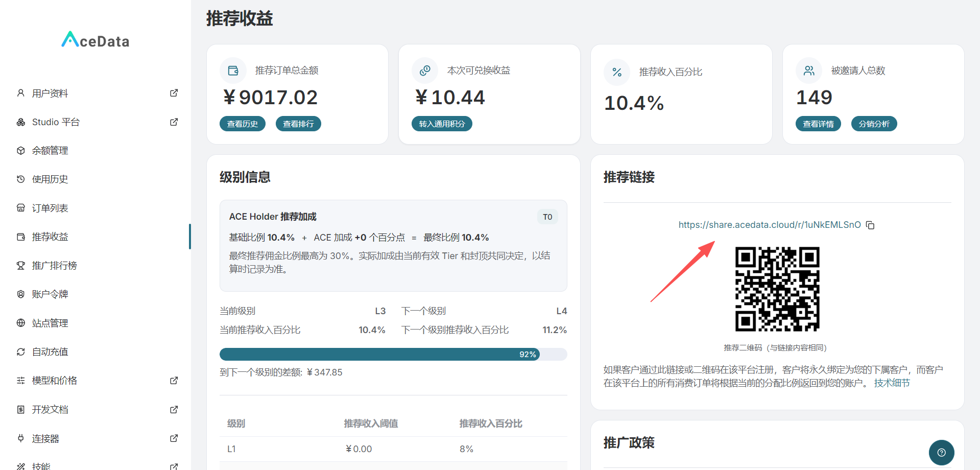Click the ¥9017.02 total amount value
The width and height of the screenshot is (980, 470).
(270, 98)
